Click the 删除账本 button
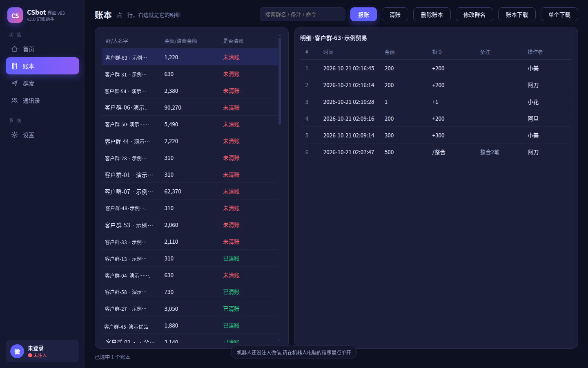The image size is (588, 368). [x=432, y=14]
